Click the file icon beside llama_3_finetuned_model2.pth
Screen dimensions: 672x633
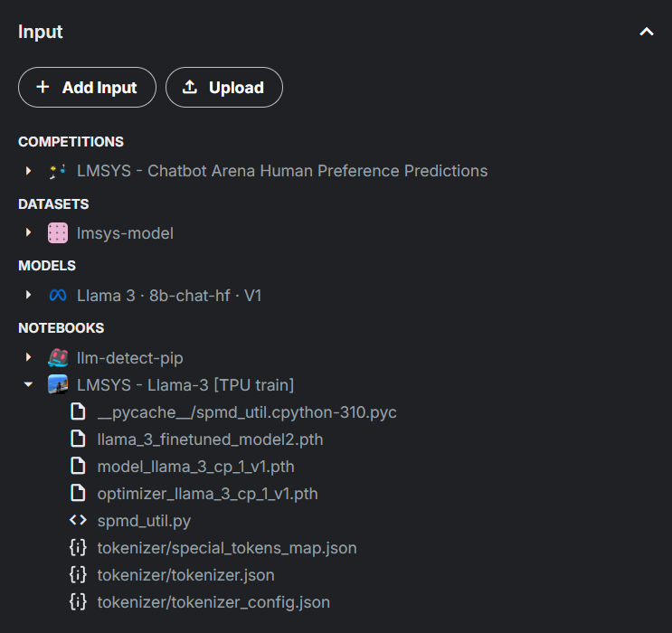(78, 439)
